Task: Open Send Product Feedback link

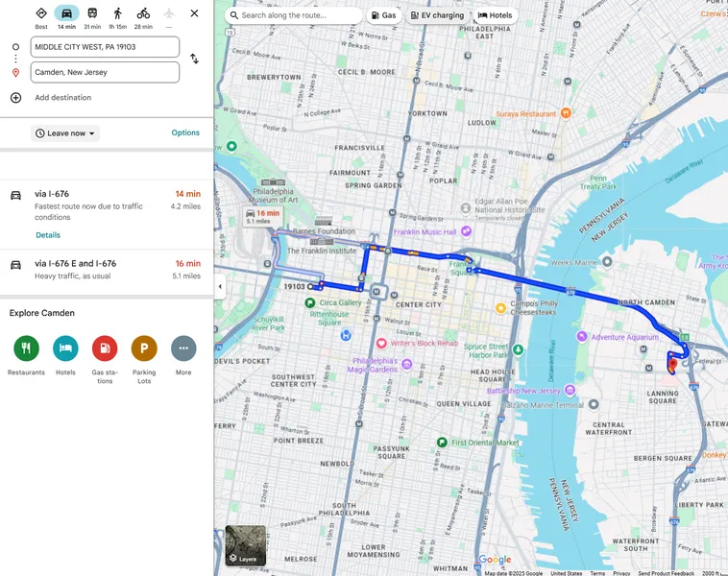Action: [666, 573]
